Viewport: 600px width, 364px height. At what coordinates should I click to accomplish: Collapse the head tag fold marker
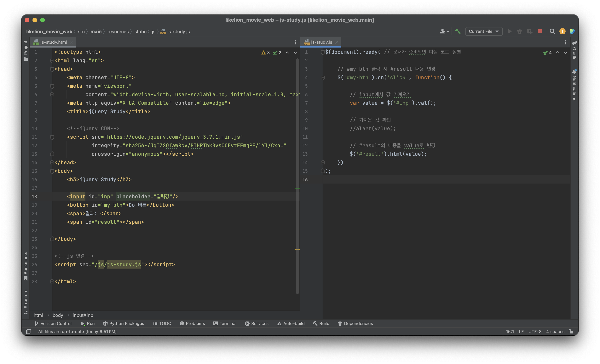[52, 69]
